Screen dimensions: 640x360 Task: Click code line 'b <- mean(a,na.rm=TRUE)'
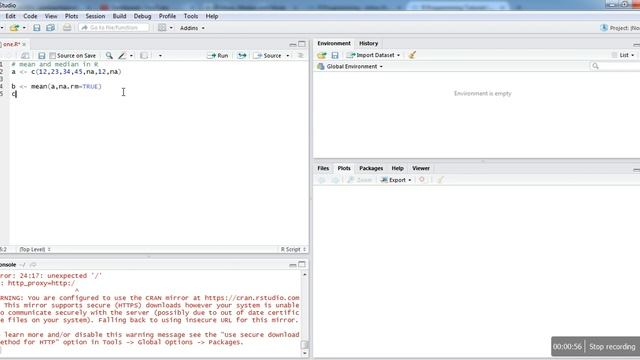(56, 87)
